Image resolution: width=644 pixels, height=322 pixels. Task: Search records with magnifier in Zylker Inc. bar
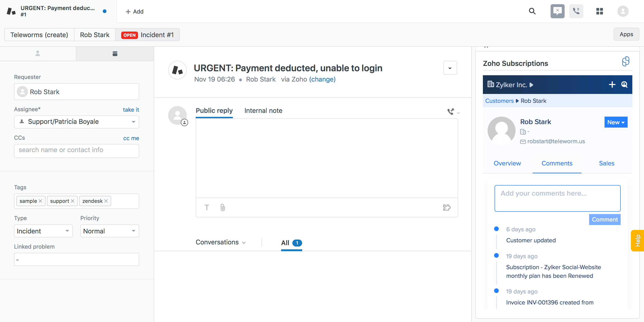[x=624, y=85]
